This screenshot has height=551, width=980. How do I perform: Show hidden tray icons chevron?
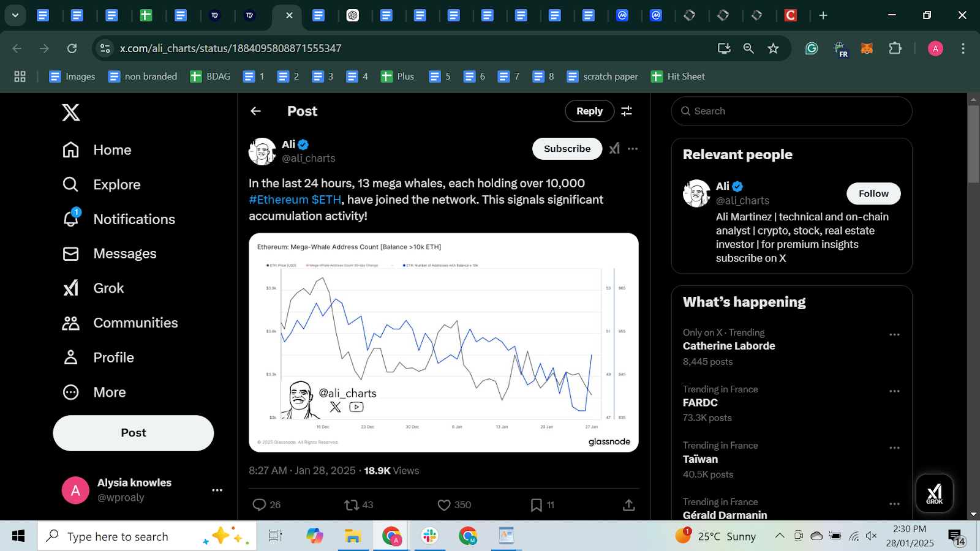(x=780, y=536)
